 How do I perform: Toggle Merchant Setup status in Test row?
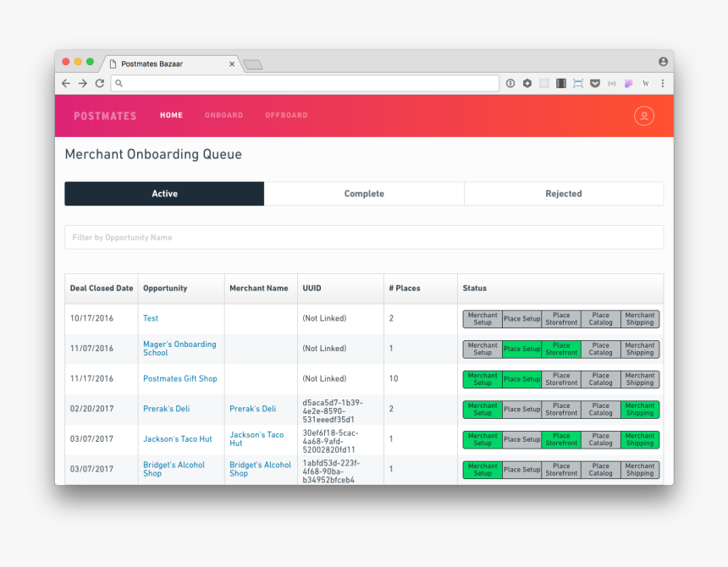pyautogui.click(x=483, y=319)
